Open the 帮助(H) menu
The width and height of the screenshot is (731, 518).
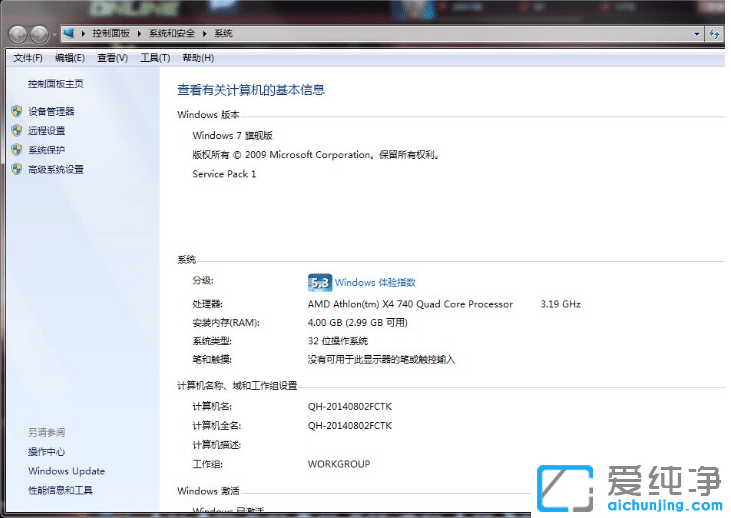click(x=198, y=58)
